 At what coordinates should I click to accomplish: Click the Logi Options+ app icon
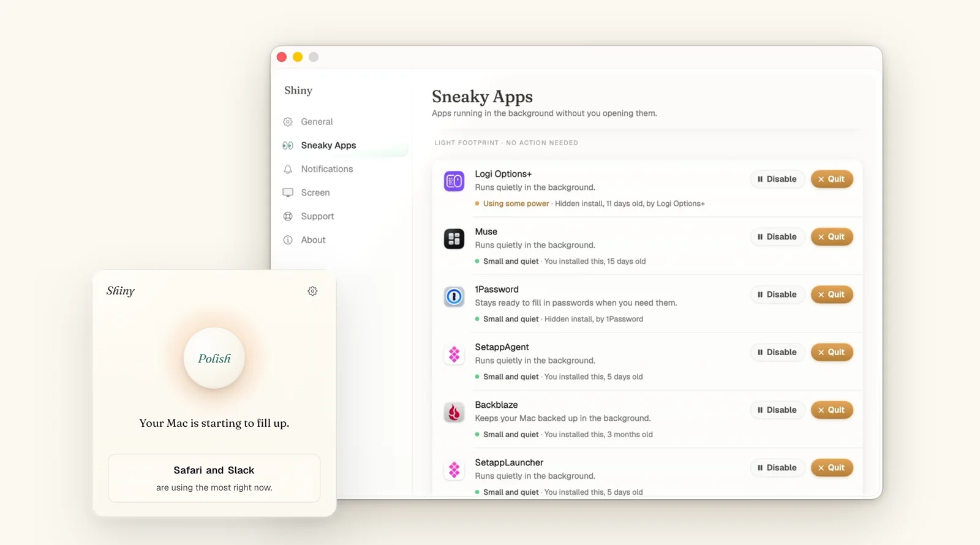tap(454, 181)
